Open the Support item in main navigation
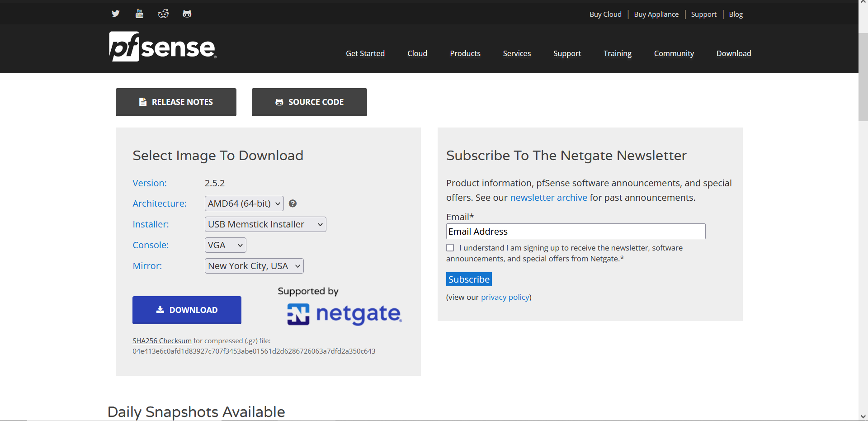The height and width of the screenshot is (421, 868). (567, 53)
